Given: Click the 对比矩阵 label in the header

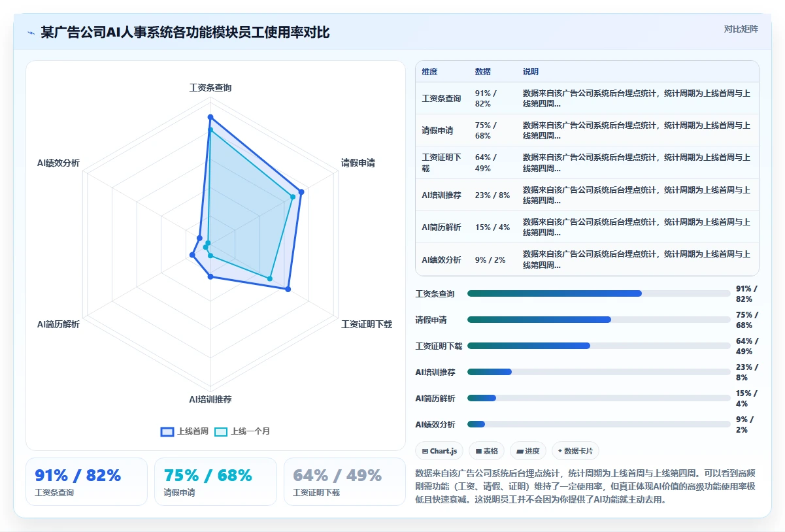Looking at the screenshot, I should (x=741, y=29).
